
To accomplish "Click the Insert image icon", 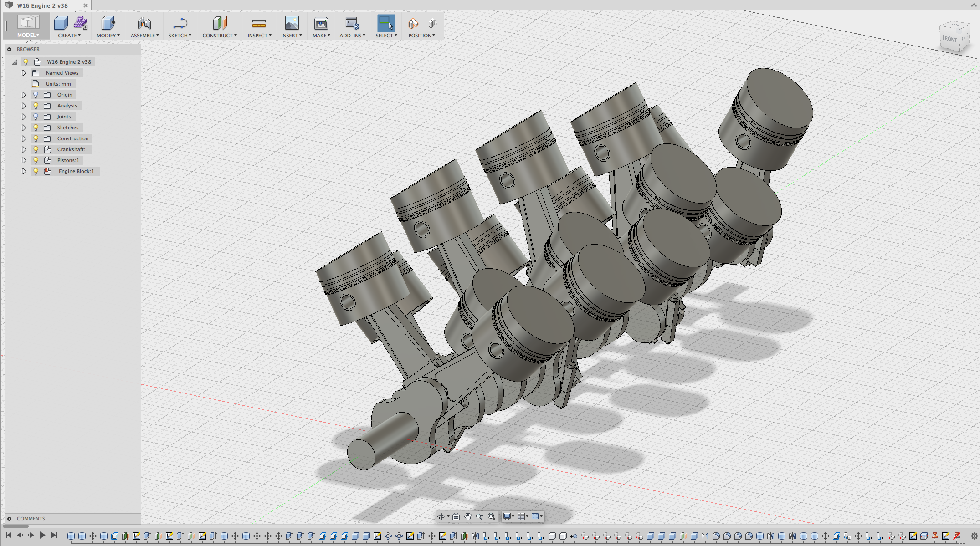I will (x=292, y=23).
